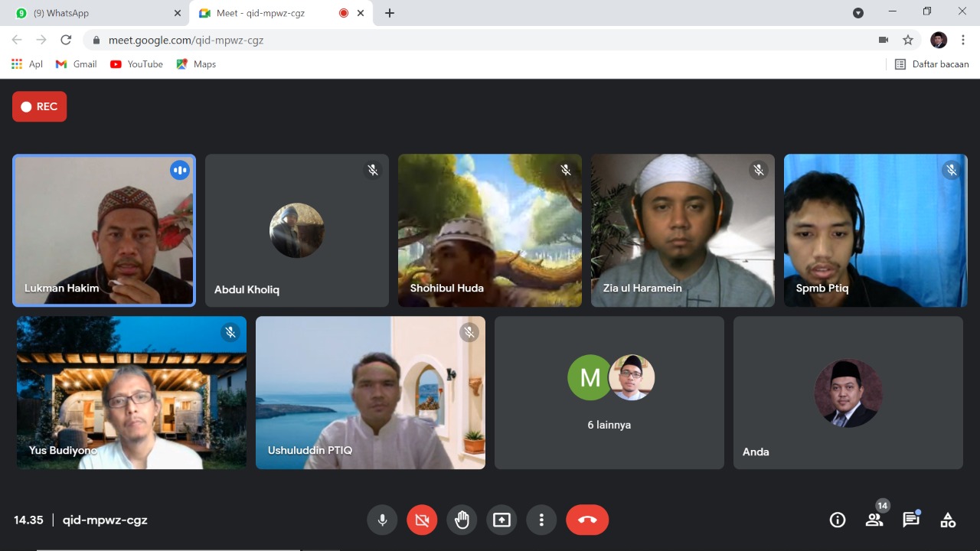Start presenting your screen

pos(501,520)
